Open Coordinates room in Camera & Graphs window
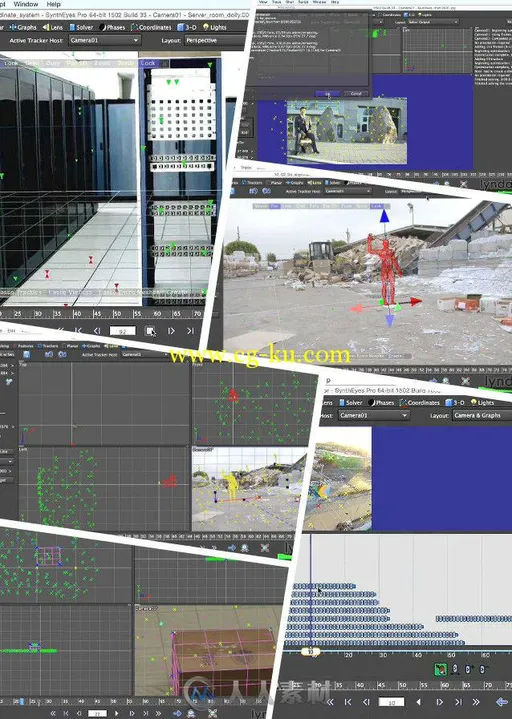 pos(419,403)
